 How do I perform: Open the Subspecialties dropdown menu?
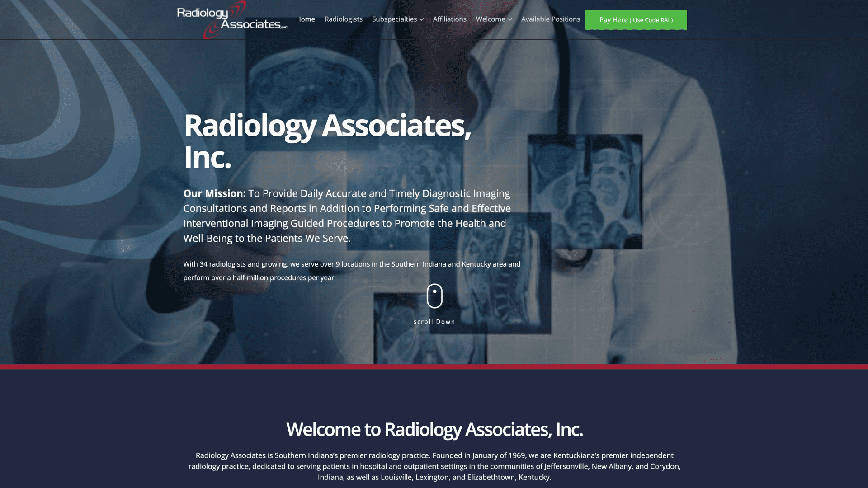(x=398, y=19)
